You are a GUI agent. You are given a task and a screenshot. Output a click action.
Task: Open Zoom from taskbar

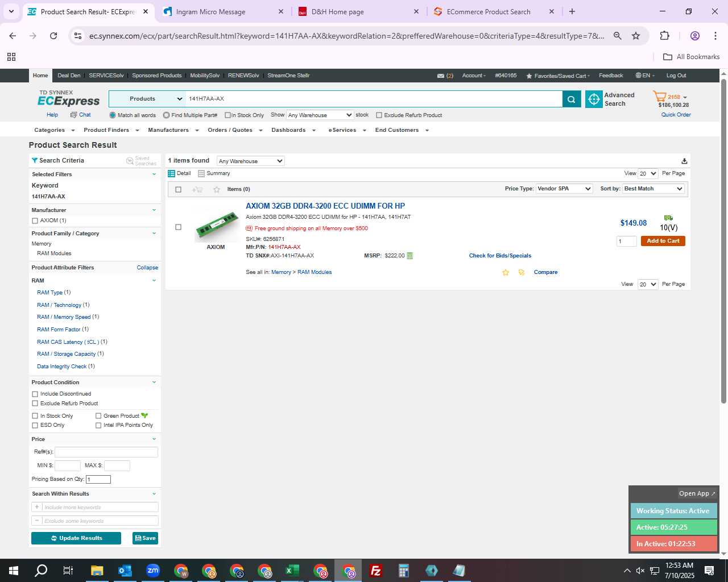click(x=152, y=571)
